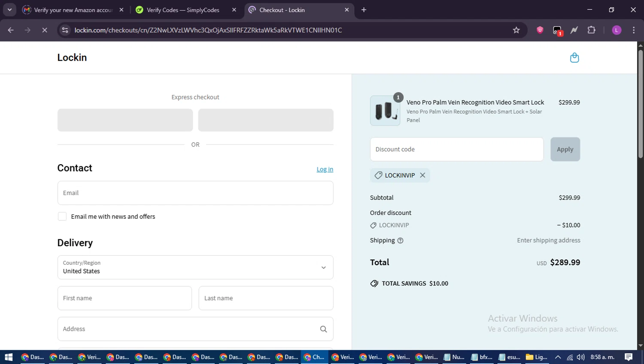
Task: Select the Checkout - Lockin tab
Action: click(299, 10)
